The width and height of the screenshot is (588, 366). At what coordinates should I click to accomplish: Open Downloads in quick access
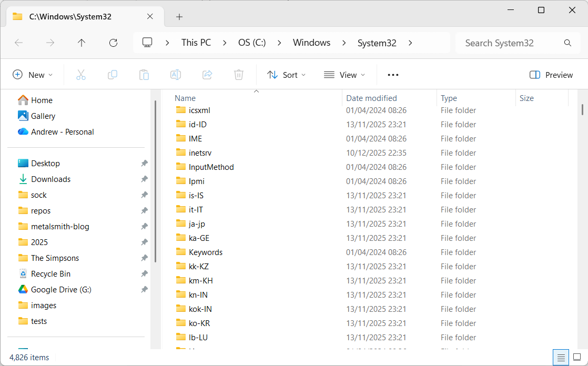[x=44, y=179]
